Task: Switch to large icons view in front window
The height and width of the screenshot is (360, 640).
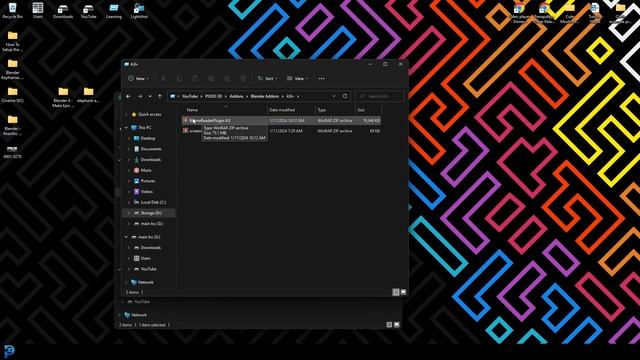Action: pyautogui.click(x=403, y=292)
